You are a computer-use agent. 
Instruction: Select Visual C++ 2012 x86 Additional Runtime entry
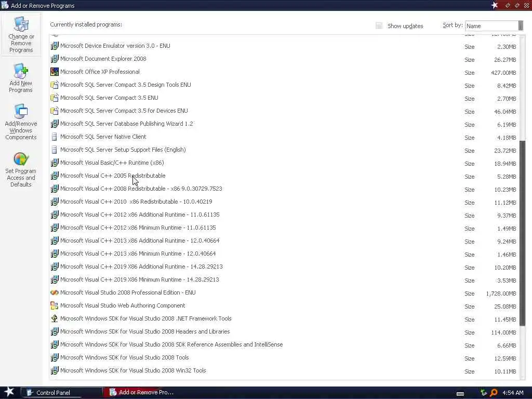point(284,215)
